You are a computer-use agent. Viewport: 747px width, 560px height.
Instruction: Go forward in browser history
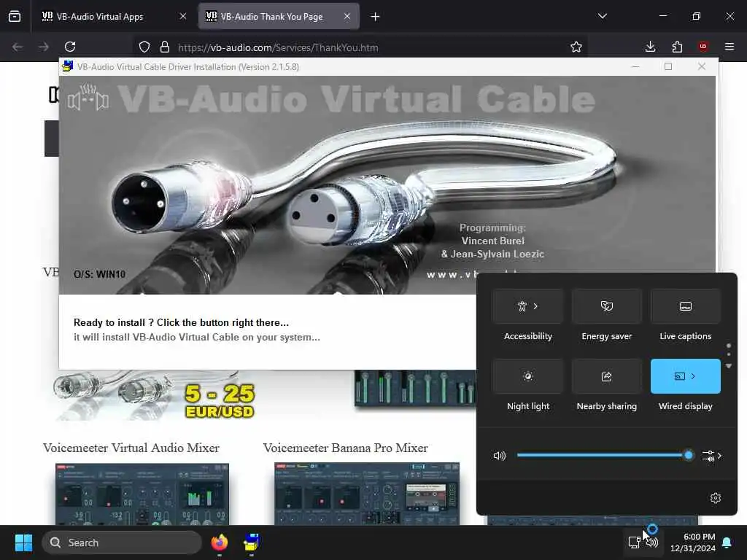[x=44, y=47]
